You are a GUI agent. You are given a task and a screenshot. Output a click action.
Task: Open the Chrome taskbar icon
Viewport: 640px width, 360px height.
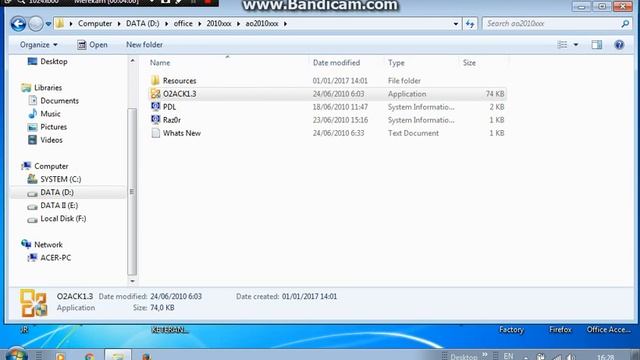click(89, 356)
